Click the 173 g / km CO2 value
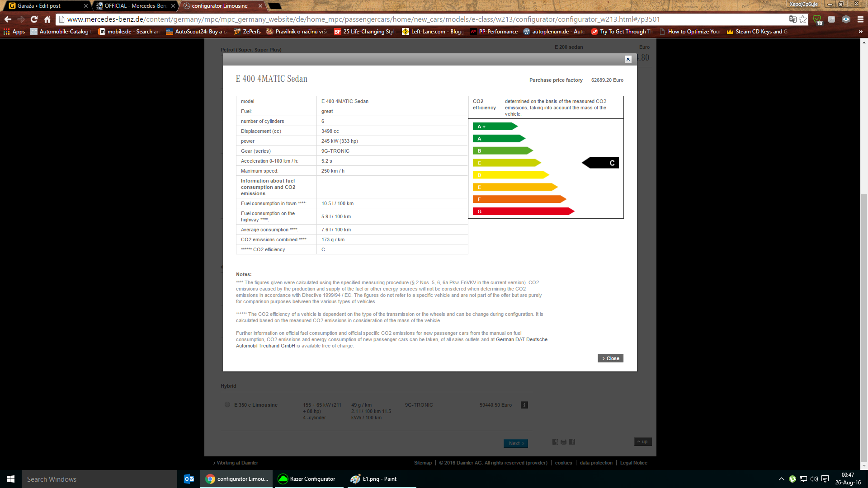This screenshot has height=488, width=868. 333,239
